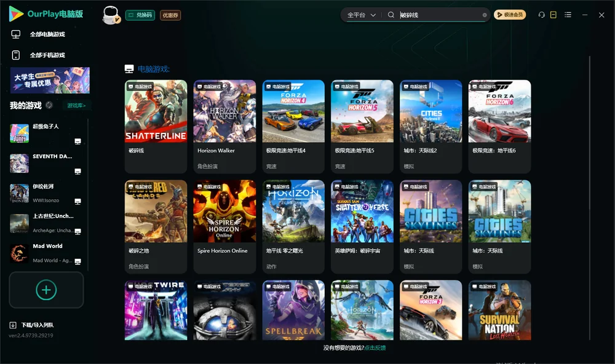The image size is (615, 364).
Task: Open the 游戏库 library expander
Action: tap(76, 105)
